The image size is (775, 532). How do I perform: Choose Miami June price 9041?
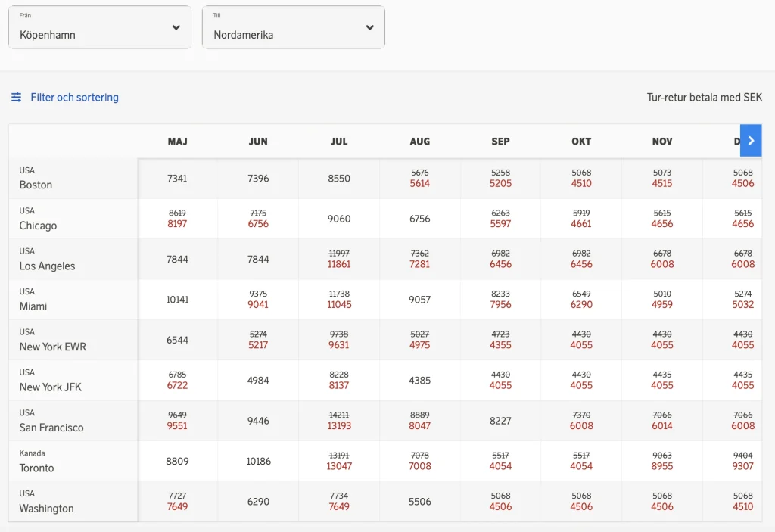(258, 304)
